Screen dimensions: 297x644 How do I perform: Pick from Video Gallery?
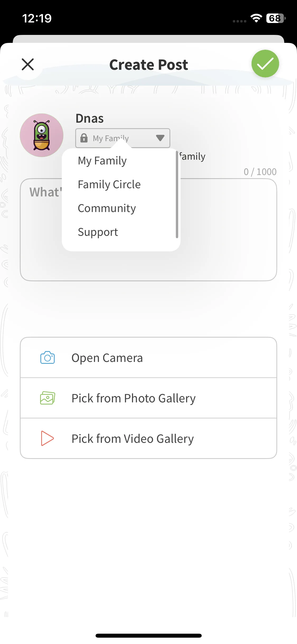tap(133, 439)
